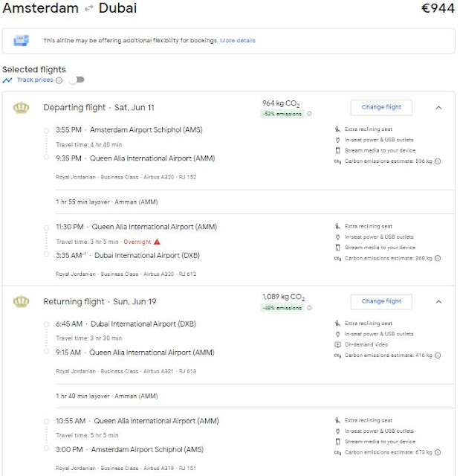This screenshot has height=476, width=460.
Task: Click the -53% emissions badge
Action: point(282,114)
